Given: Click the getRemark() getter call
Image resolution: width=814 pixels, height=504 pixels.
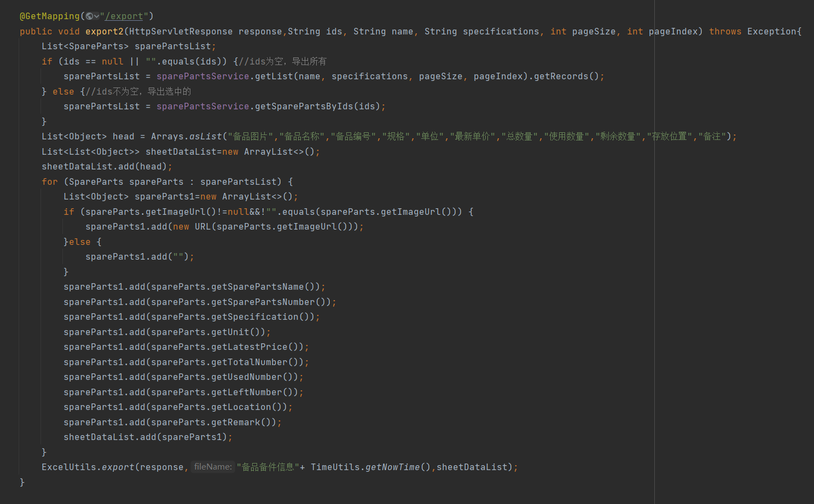Looking at the screenshot, I should pyautogui.click(x=241, y=422).
